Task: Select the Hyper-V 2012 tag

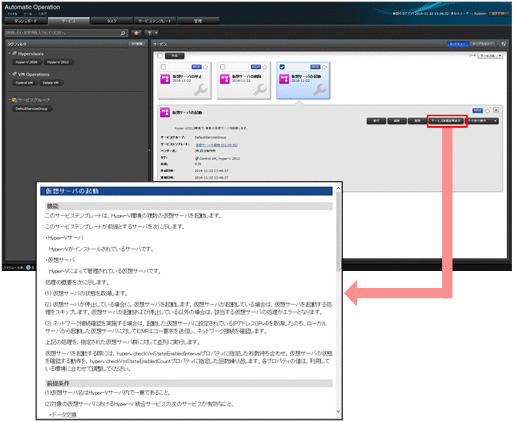Action: [x=58, y=62]
